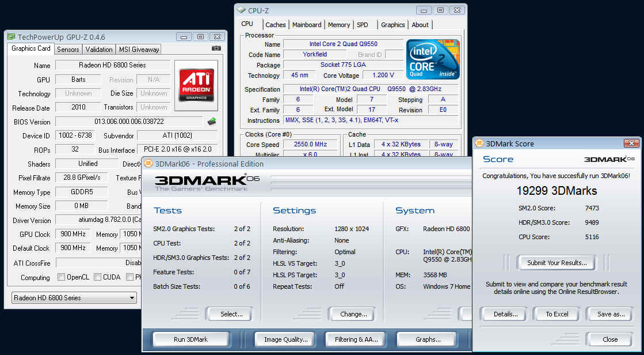The width and height of the screenshot is (644, 355).
Task: Click the Memory Type field GDDR5
Action: [81, 192]
